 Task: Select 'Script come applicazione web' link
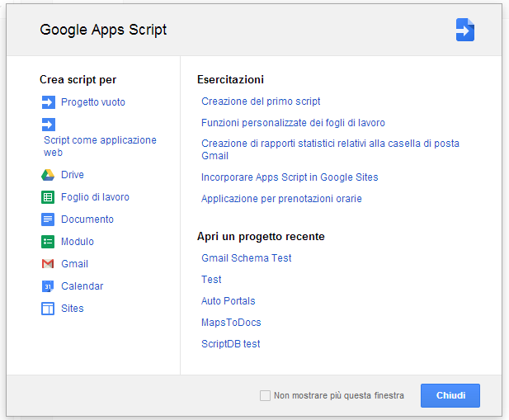[100, 146]
